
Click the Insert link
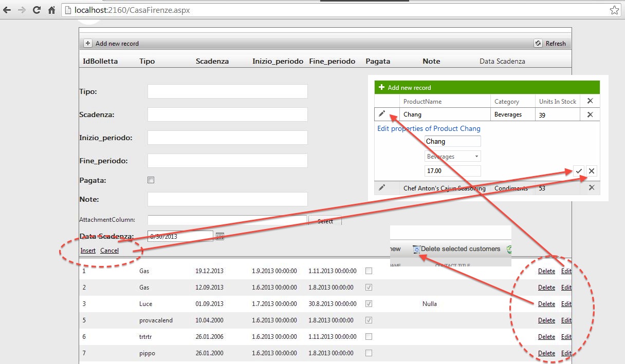point(88,251)
